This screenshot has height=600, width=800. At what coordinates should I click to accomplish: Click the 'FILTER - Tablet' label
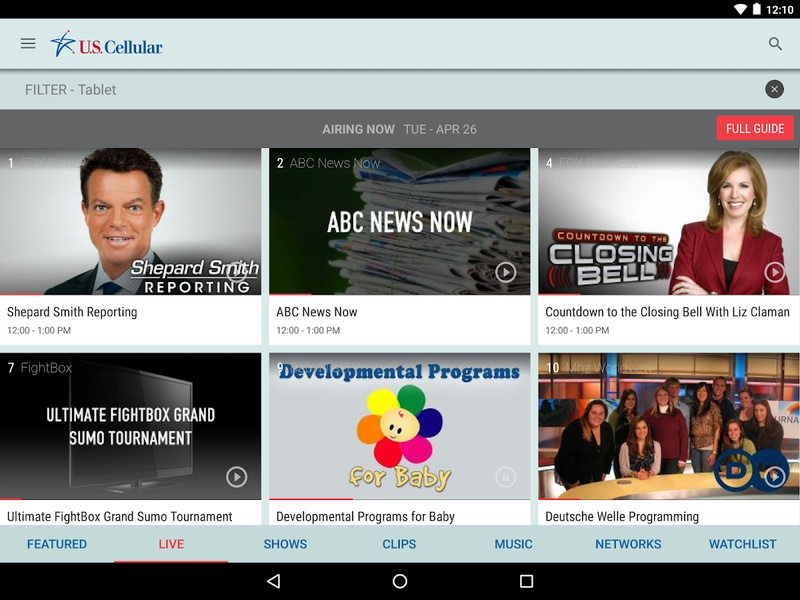pos(70,90)
